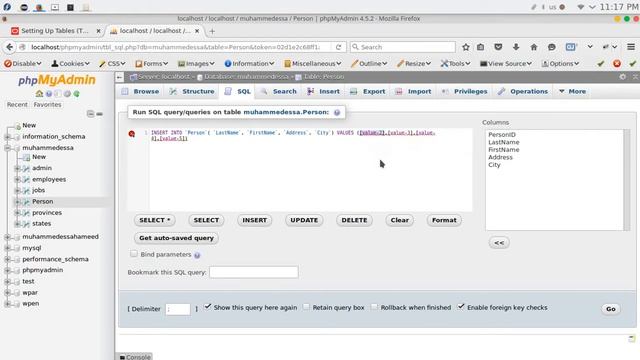The height and width of the screenshot is (360, 640).
Task: Click the bookmarks list icon in Firefox toolbar
Action: [x=480, y=47]
